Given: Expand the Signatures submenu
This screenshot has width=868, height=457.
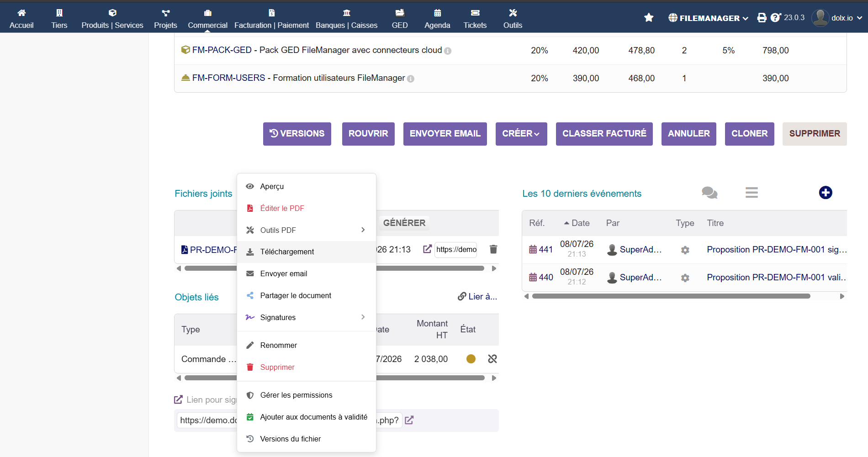Looking at the screenshot, I should (307, 317).
